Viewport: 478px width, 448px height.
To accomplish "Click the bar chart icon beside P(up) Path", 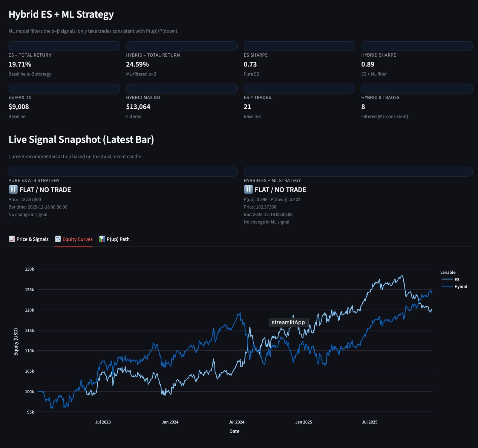I will click(x=102, y=239).
